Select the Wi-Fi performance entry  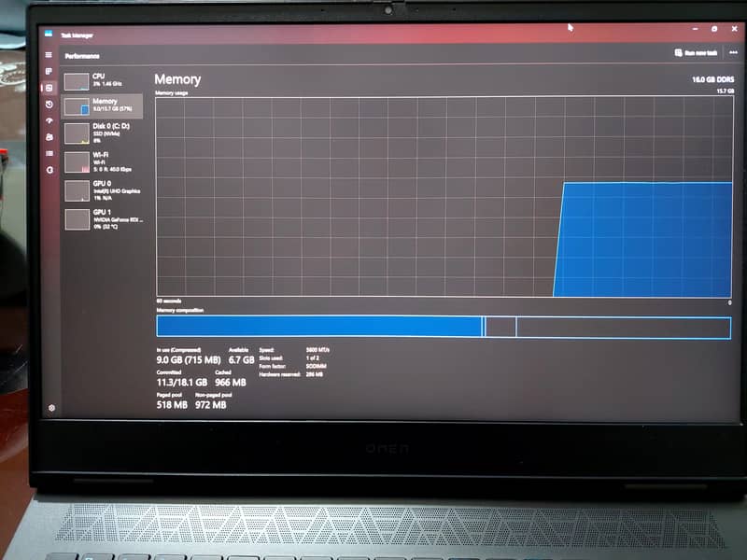(102, 161)
